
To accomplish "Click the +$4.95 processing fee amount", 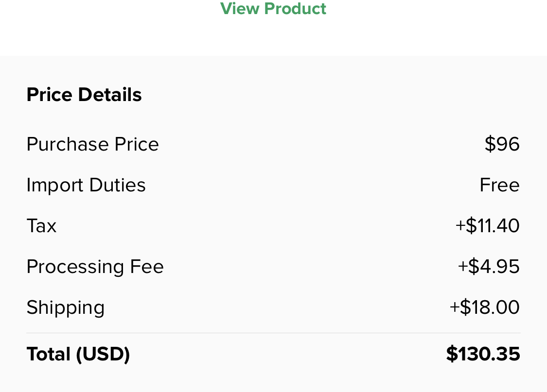I will tap(489, 267).
